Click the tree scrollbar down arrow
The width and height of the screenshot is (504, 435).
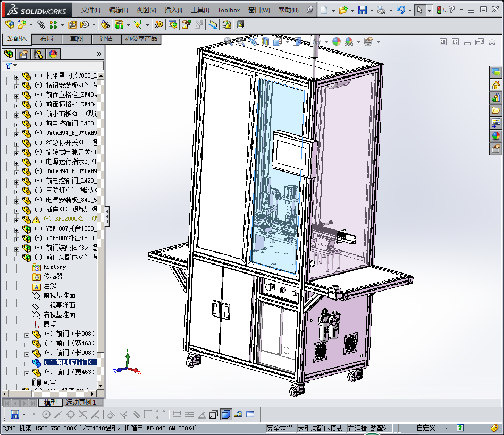(x=100, y=385)
